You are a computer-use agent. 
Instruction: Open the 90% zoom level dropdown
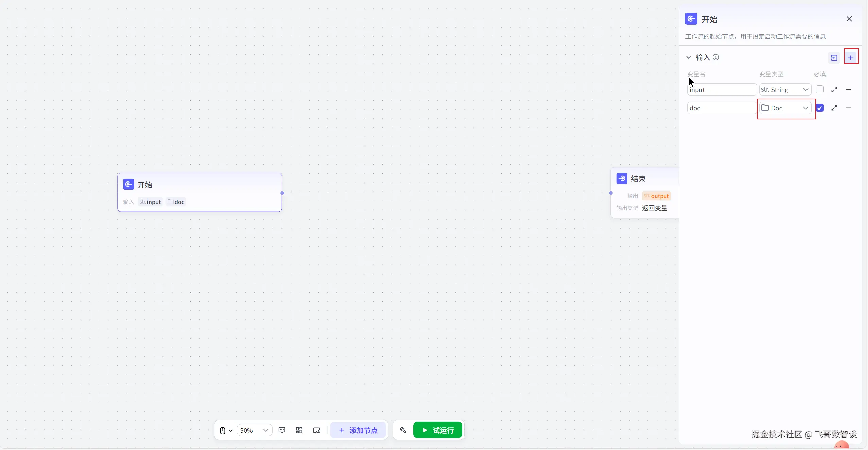(254, 430)
